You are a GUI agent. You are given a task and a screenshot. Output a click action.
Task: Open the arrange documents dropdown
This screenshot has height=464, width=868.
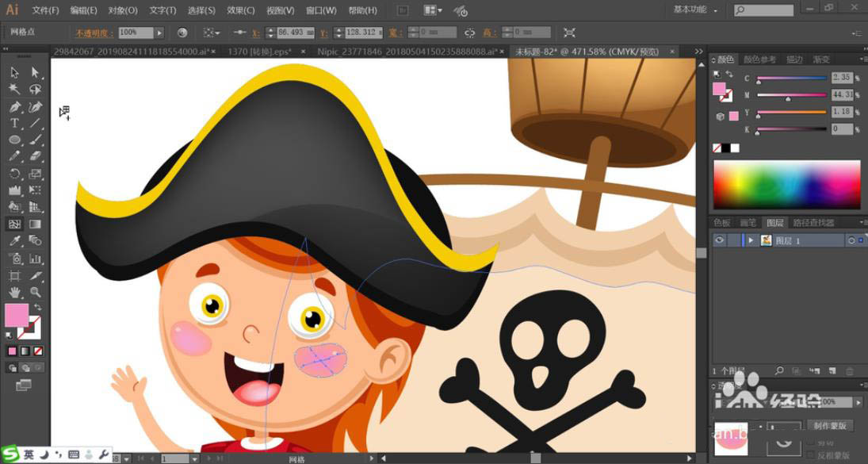[x=433, y=10]
